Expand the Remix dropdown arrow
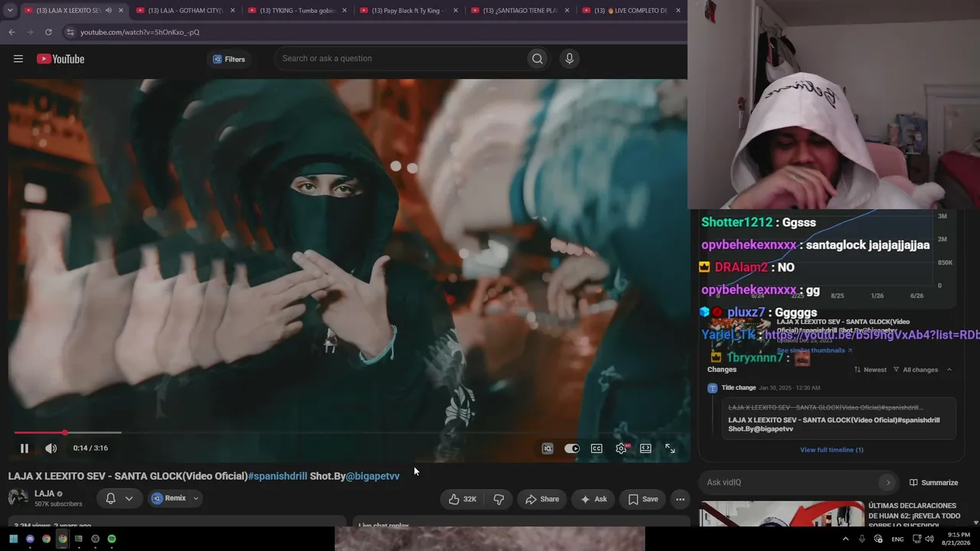This screenshot has height=551, width=980. tap(196, 498)
